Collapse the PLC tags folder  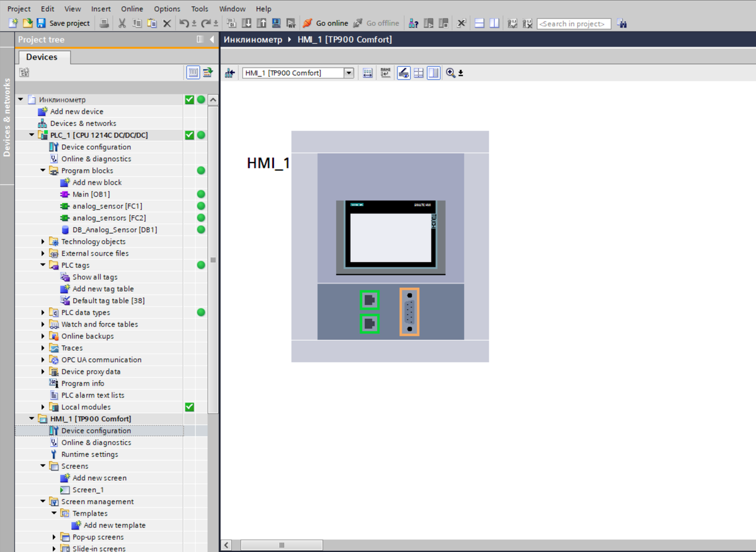(43, 265)
